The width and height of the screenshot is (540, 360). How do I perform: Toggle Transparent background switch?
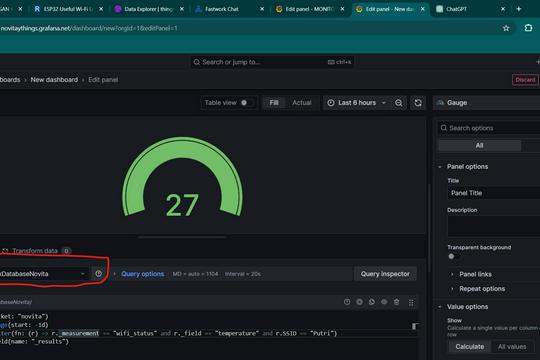tap(455, 256)
